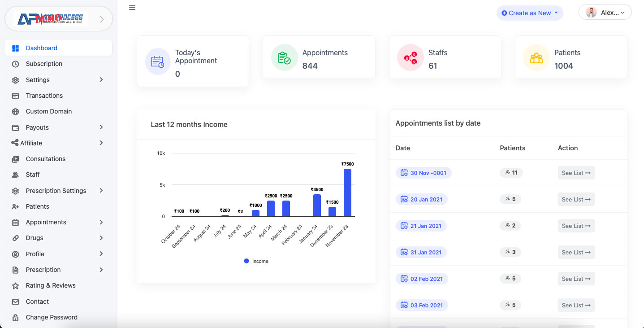Expand the Profile submenu chevron
This screenshot has height=328, width=644.
101,254
